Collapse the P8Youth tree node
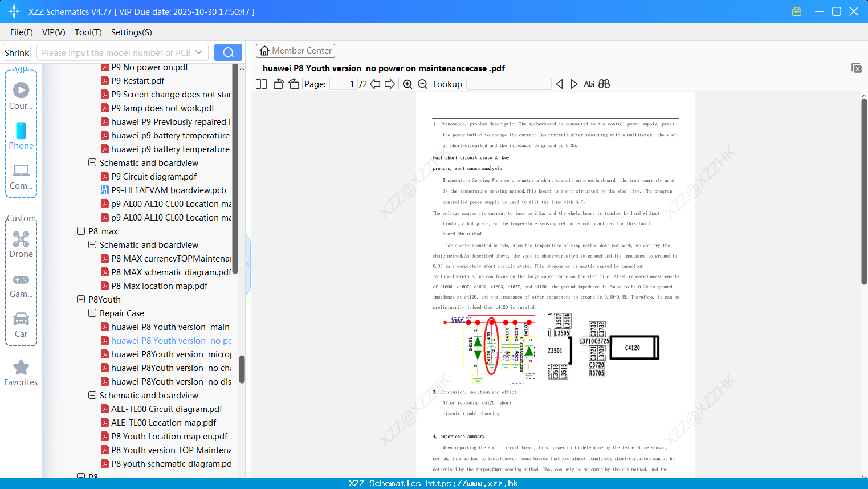This screenshot has width=868, height=489. [81, 299]
